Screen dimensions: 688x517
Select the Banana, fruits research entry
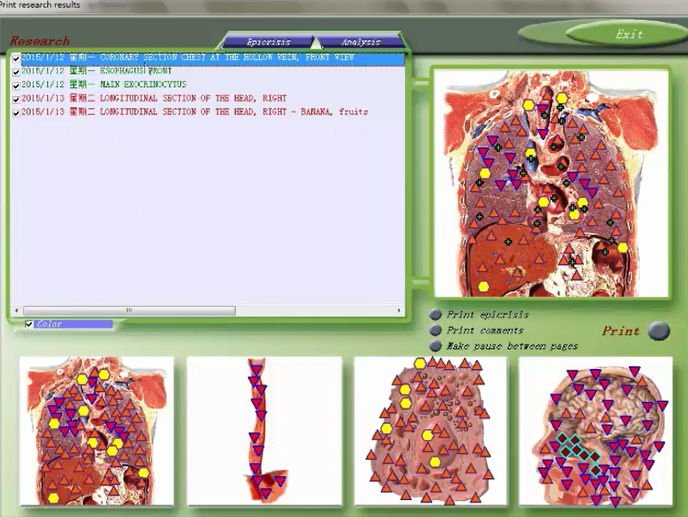pyautogui.click(x=194, y=112)
